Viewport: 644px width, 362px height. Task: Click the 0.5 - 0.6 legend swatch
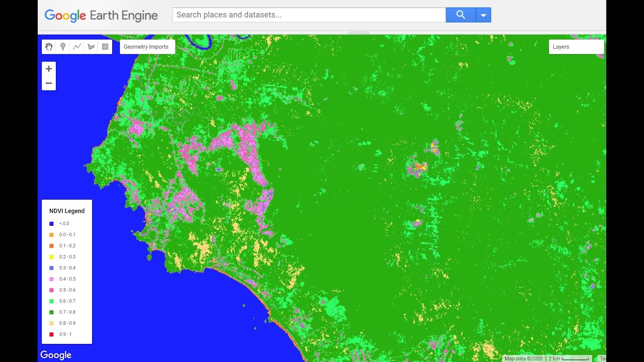click(51, 290)
